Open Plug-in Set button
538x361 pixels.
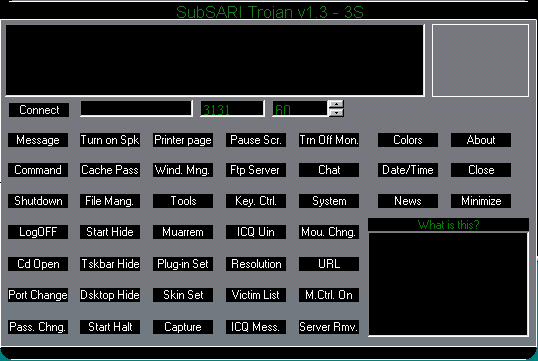click(x=183, y=264)
